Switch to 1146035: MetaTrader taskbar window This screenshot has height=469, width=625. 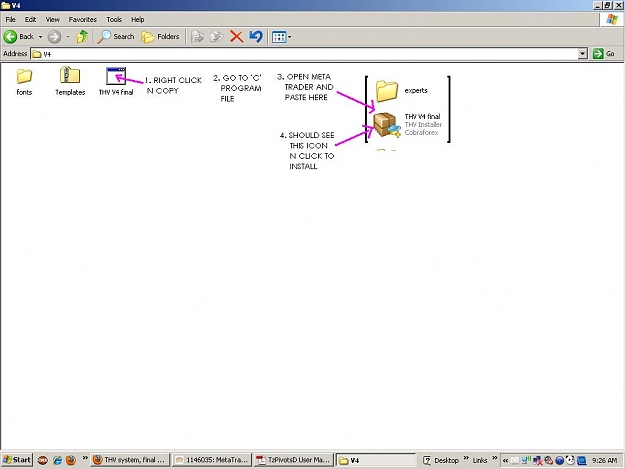(x=212, y=460)
